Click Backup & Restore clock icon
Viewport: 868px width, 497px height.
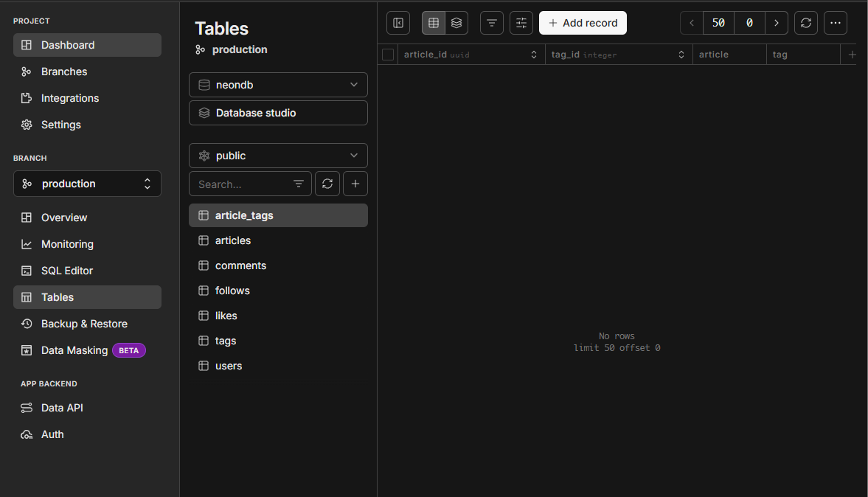click(x=27, y=324)
